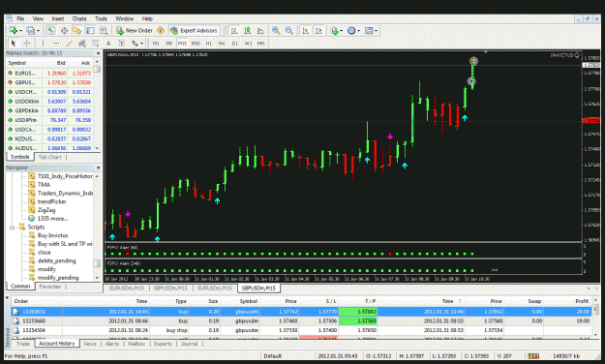Open the File menu
605x364 pixels.
pos(20,18)
